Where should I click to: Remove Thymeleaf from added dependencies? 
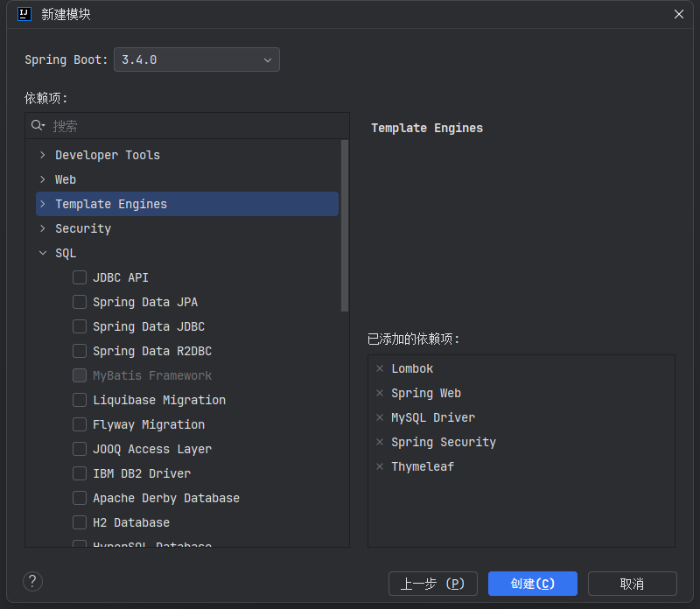click(x=380, y=467)
